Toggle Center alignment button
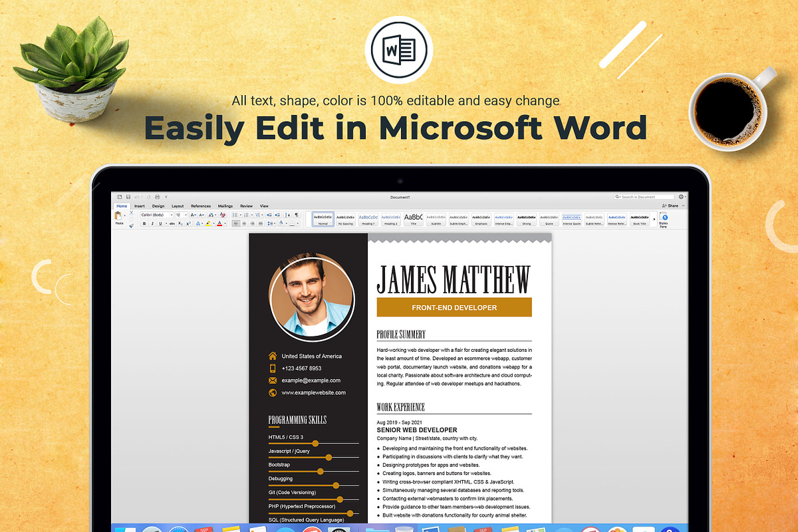This screenshot has height=532, width=798. pyautogui.click(x=244, y=223)
